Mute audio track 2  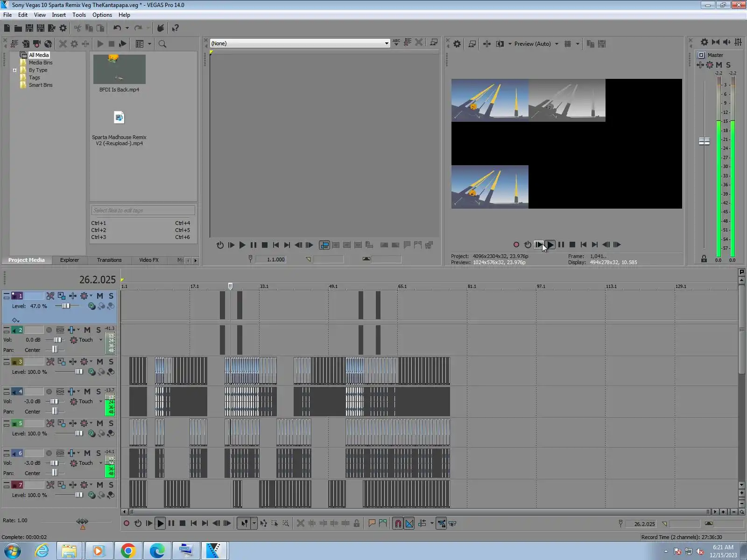[x=87, y=330]
